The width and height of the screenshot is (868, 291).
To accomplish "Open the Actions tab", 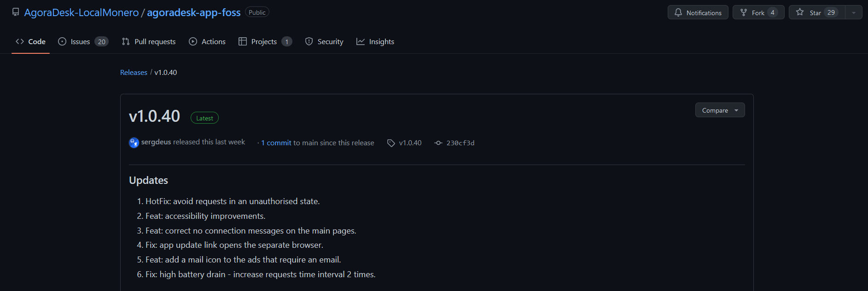I will (207, 41).
